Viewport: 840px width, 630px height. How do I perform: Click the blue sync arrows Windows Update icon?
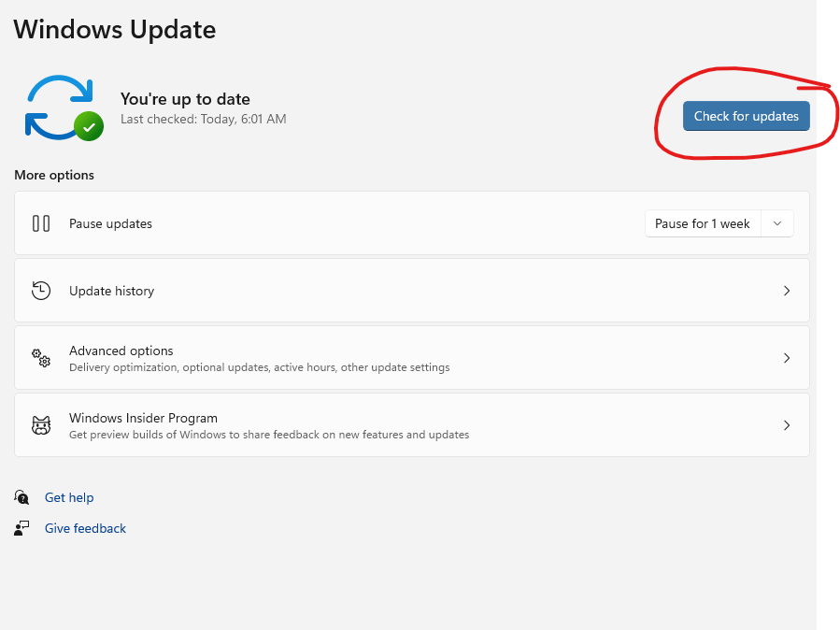pyautogui.click(x=56, y=106)
